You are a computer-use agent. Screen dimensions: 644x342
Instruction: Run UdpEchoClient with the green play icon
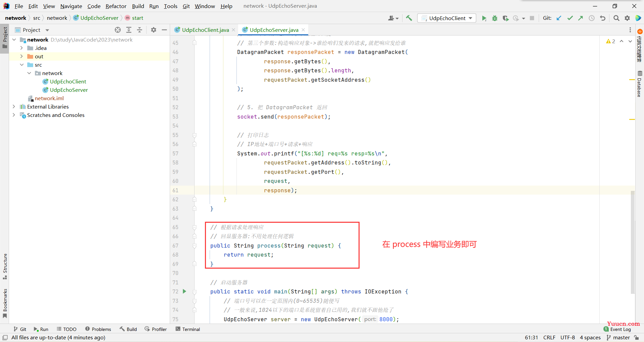pos(484,18)
